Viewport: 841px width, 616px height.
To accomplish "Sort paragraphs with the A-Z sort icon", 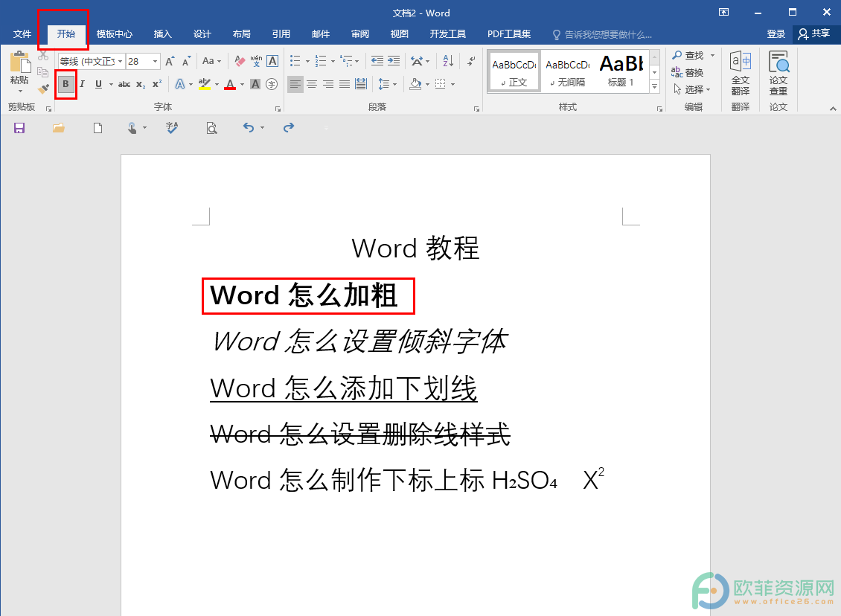I will click(448, 61).
